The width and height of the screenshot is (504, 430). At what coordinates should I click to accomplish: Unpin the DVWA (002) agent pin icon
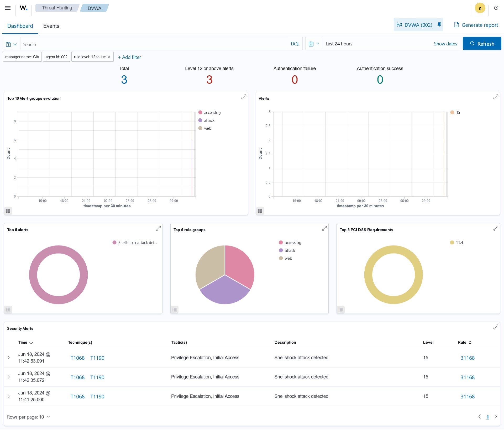439,25
